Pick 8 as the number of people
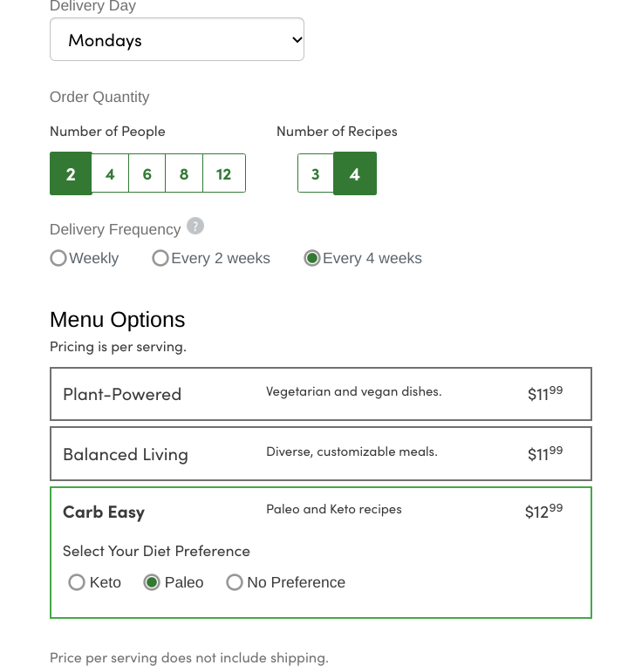This screenshot has height=672, width=635. [184, 173]
